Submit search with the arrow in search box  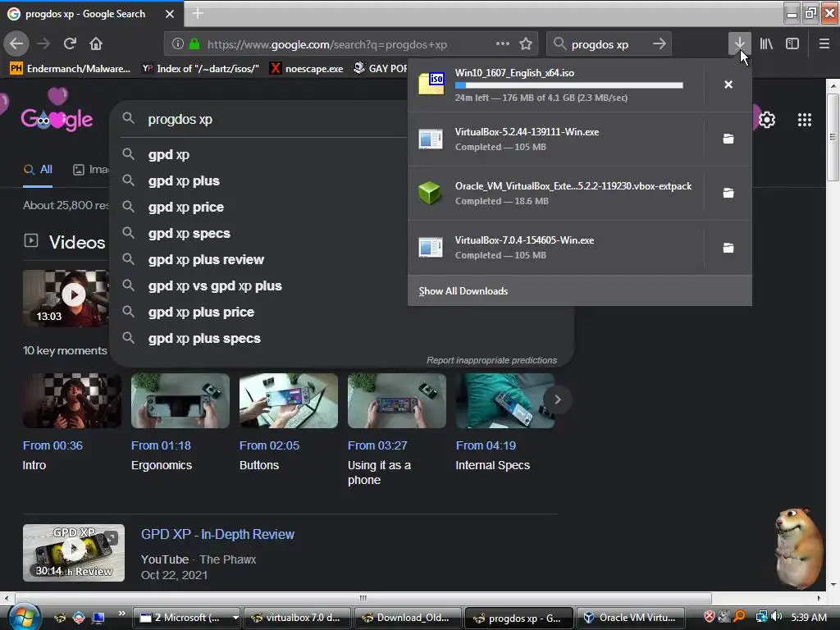point(660,44)
